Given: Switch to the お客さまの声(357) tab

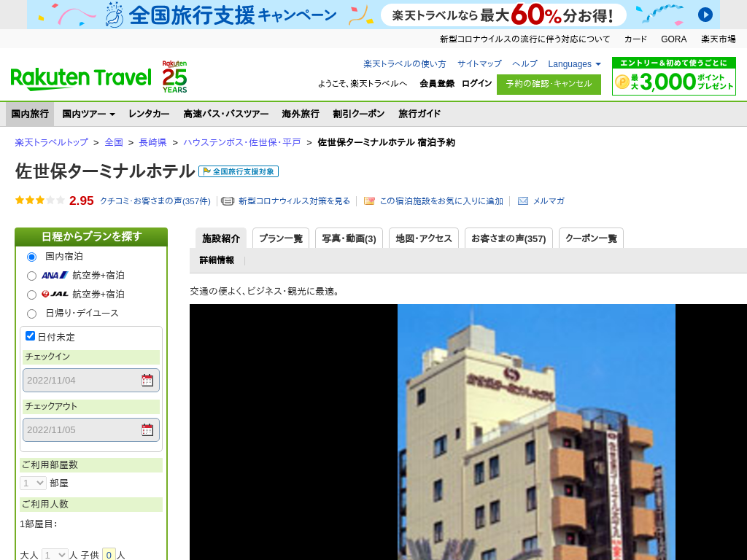Looking at the screenshot, I should [x=508, y=238].
